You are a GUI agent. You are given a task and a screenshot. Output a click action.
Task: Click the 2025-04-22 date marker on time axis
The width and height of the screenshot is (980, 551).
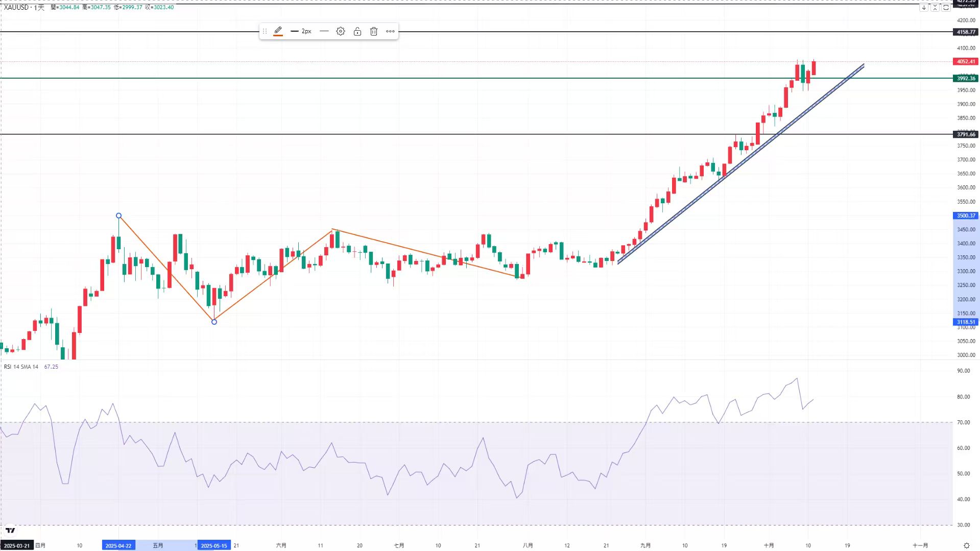tap(118, 545)
